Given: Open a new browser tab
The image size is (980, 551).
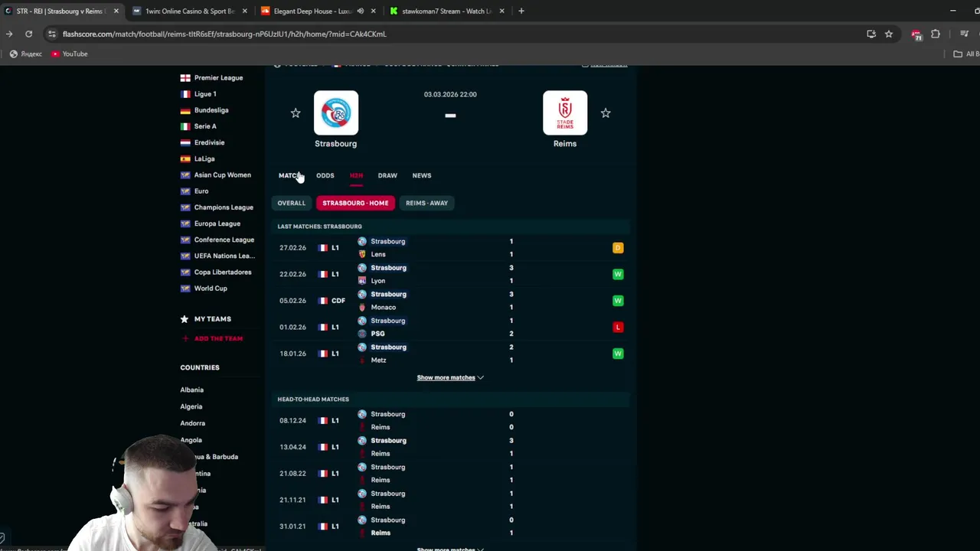Looking at the screenshot, I should tap(521, 11).
